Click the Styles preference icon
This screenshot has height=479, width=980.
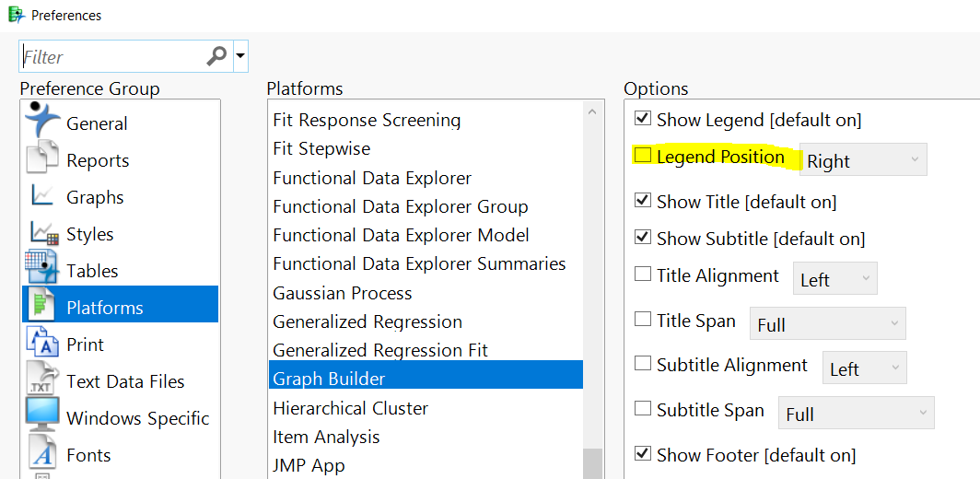[43, 233]
